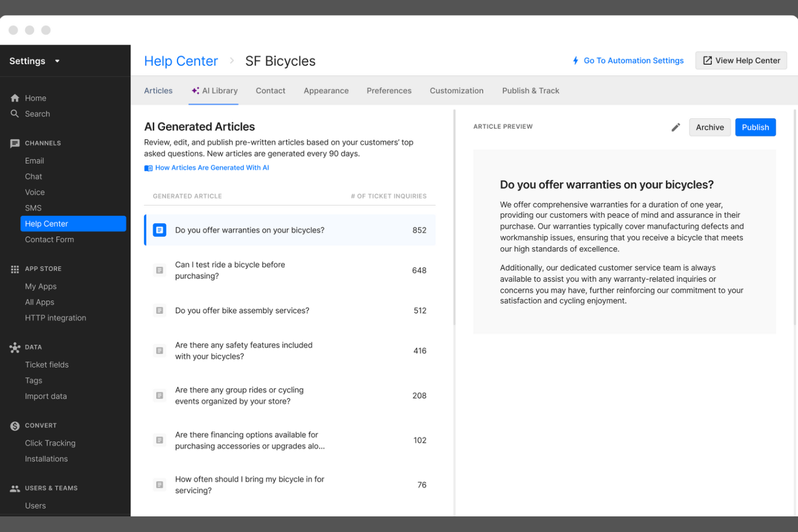Click the App Store grid icon

tap(15, 268)
